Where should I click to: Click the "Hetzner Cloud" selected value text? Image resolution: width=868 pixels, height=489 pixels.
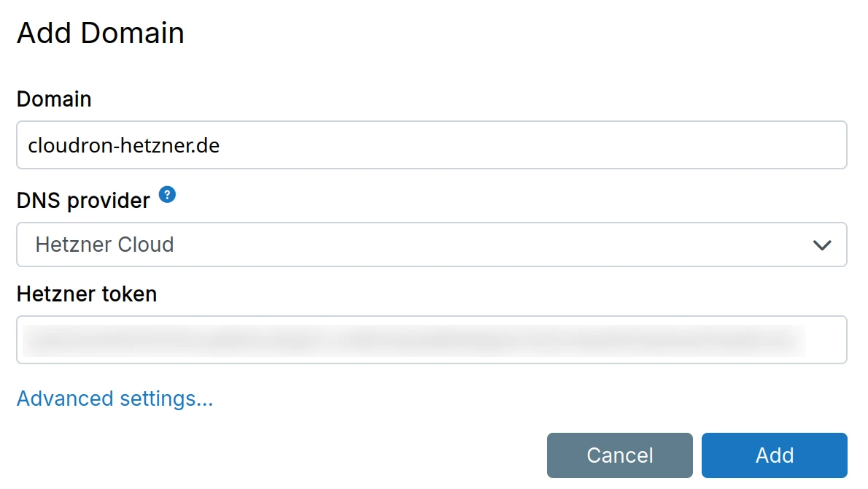click(x=104, y=244)
